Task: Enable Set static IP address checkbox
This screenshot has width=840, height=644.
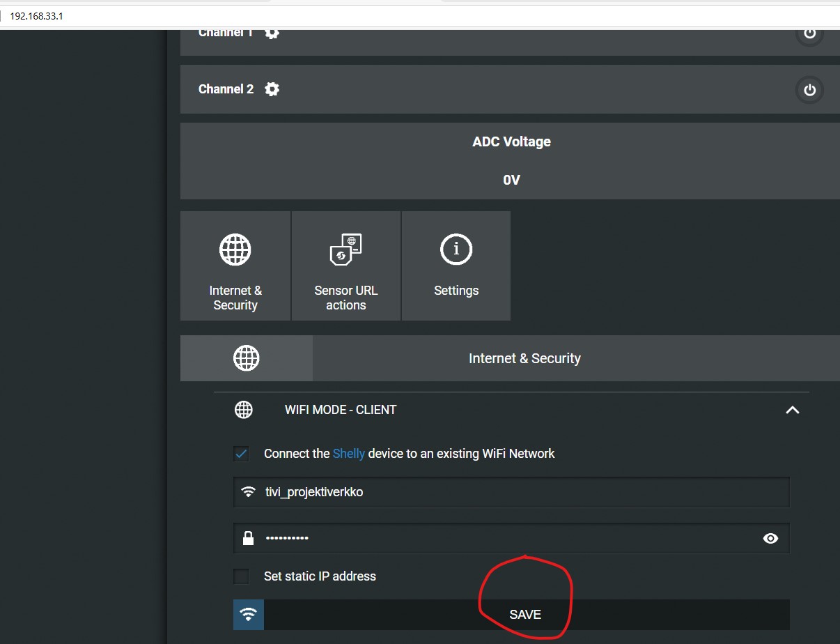Action: click(x=241, y=576)
